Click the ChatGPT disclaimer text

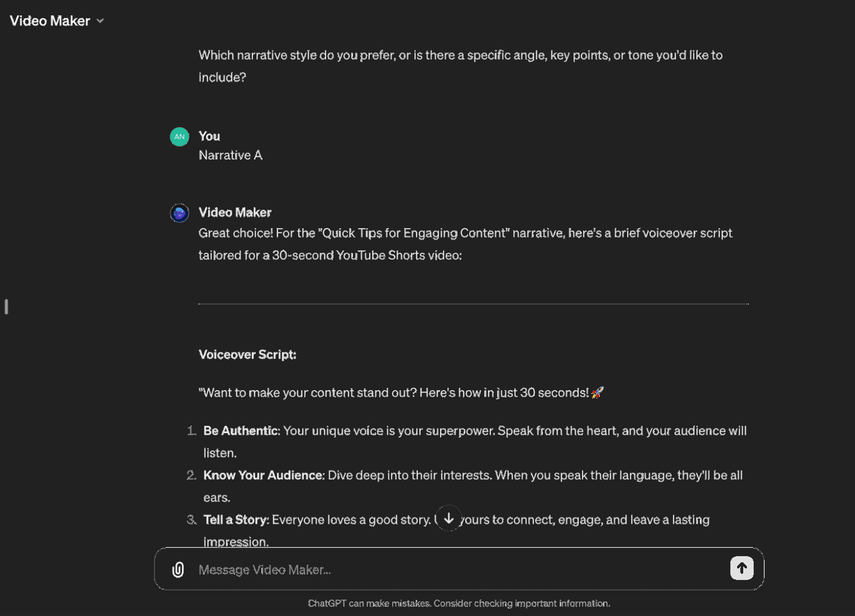(x=459, y=603)
